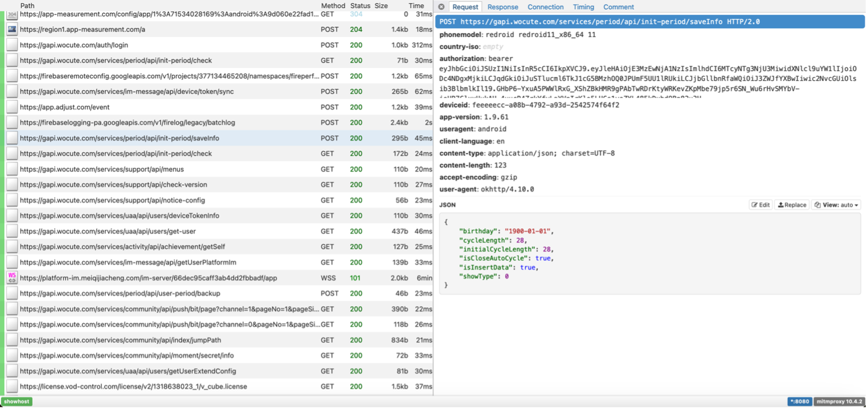Click the icon beside the v_cube.license request

coord(12,387)
